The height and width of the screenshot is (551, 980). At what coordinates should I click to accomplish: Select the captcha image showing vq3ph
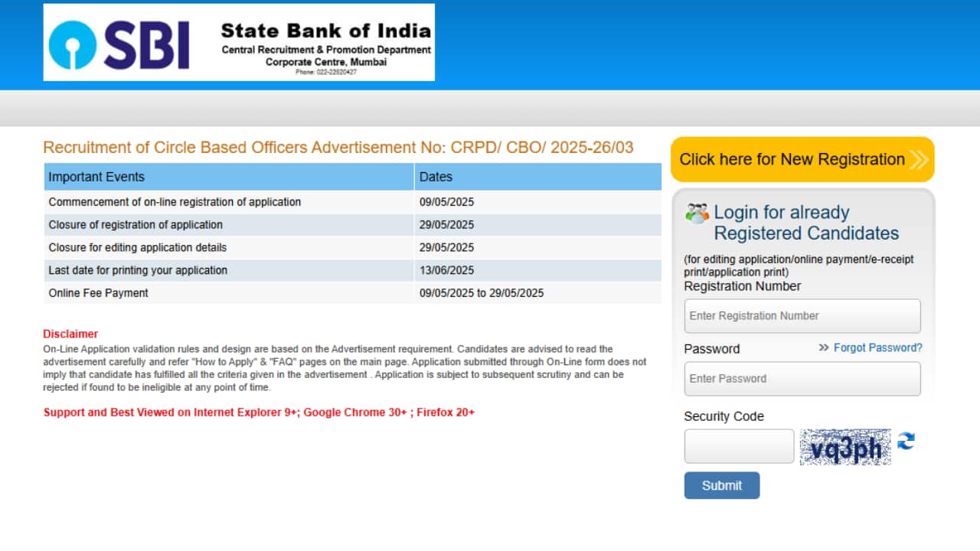tap(844, 447)
